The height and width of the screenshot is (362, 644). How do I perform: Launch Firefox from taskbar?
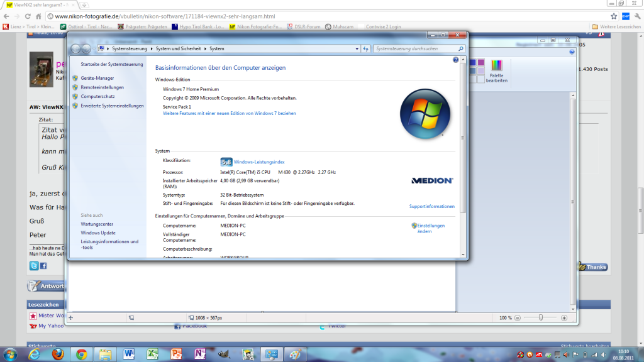58,354
